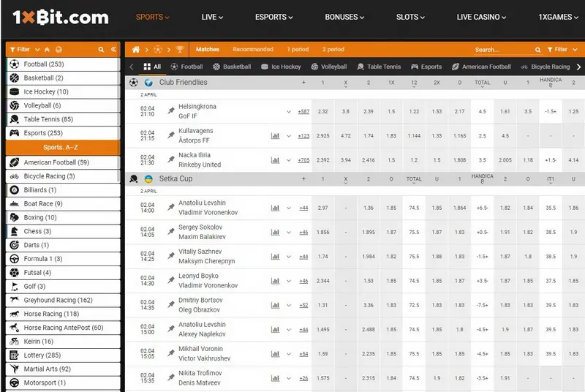Viewport: 585px width, 392px height.
Task: Select the All sports tab
Action: click(x=152, y=67)
